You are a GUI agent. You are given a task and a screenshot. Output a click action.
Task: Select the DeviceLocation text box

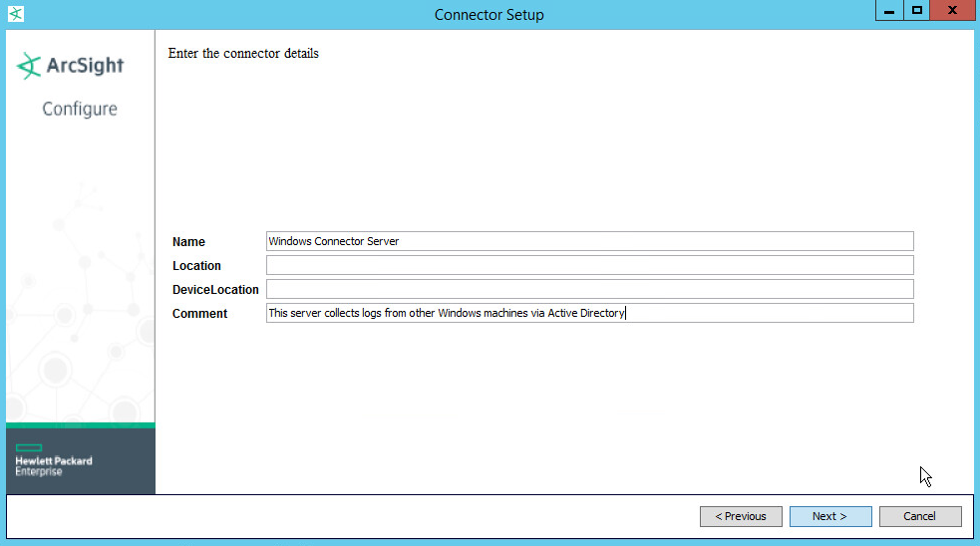588,289
